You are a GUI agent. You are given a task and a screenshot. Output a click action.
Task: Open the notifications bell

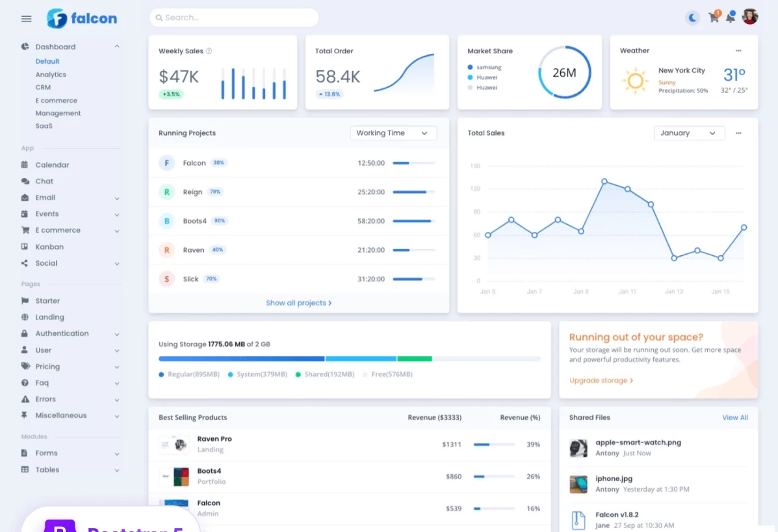pos(731,18)
